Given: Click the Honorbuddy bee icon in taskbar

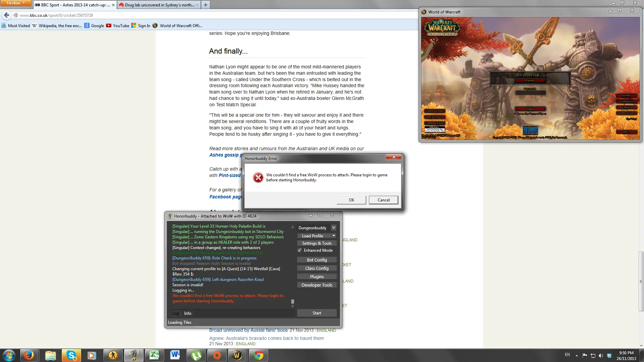Looking at the screenshot, I should (x=133, y=355).
